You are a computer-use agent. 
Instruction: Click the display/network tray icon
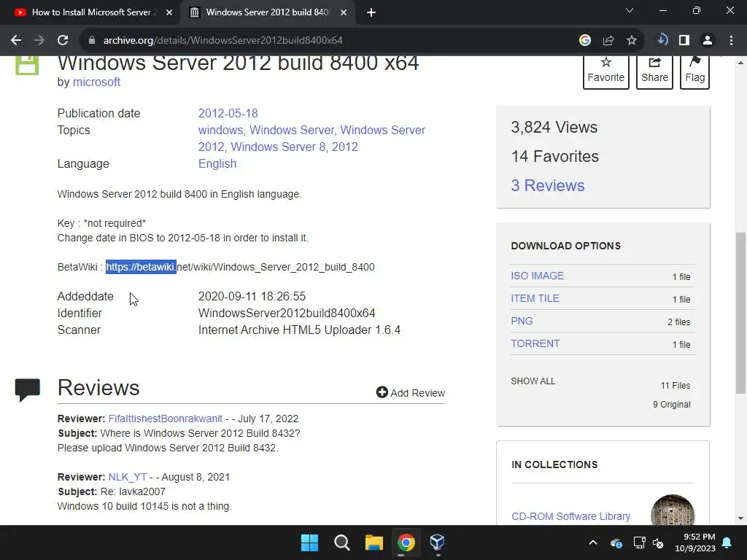click(639, 542)
